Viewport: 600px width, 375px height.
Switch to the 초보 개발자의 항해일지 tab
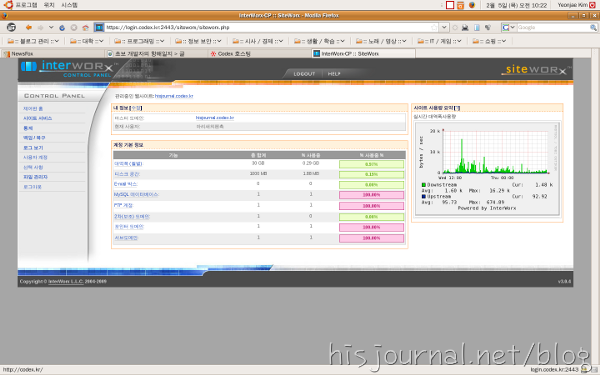click(156, 54)
